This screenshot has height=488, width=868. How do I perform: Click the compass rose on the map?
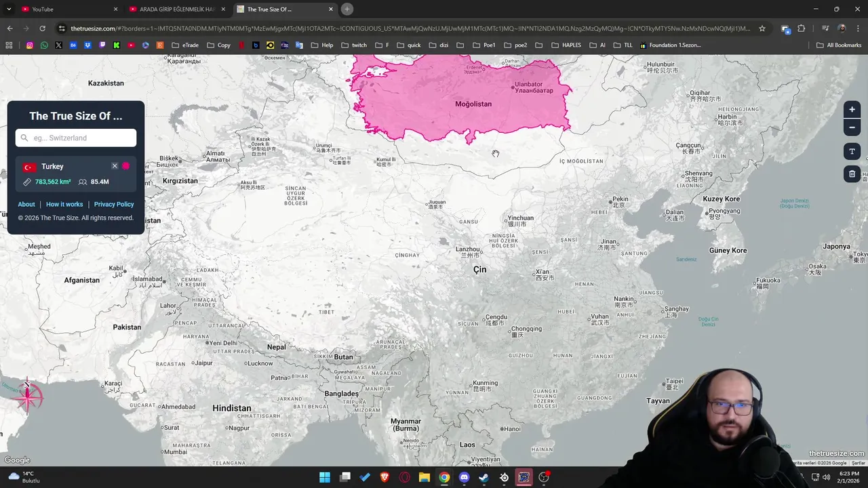pos(27,396)
